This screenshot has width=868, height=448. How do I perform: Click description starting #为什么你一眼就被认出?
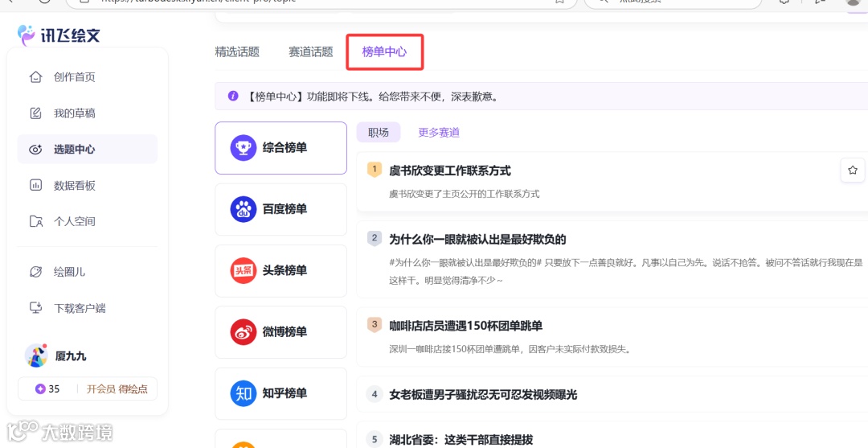[x=625, y=271]
